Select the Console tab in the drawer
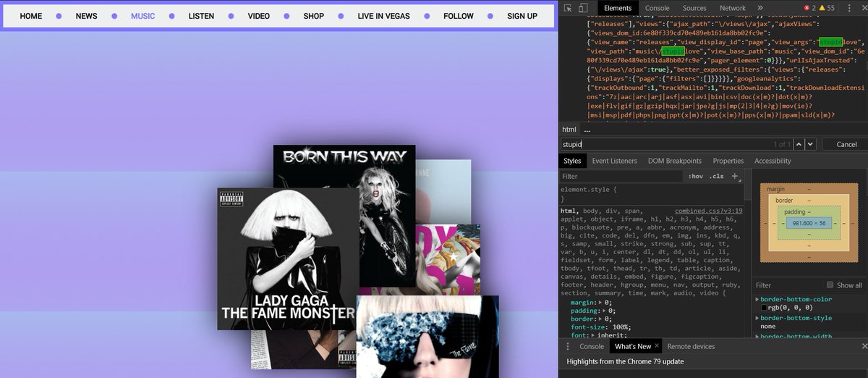Viewport: 868px width, 378px height. pos(592,346)
